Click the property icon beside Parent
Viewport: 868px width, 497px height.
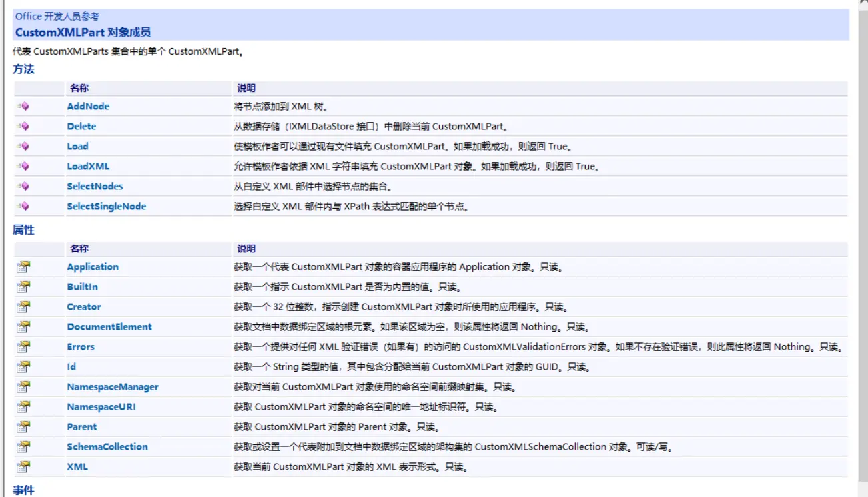[23, 427]
